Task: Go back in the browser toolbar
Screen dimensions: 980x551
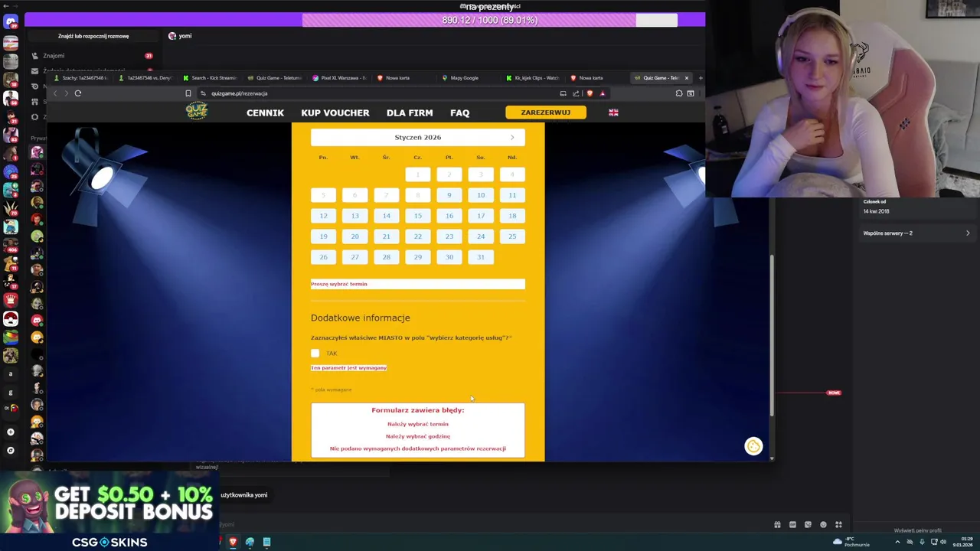Action: [x=55, y=93]
